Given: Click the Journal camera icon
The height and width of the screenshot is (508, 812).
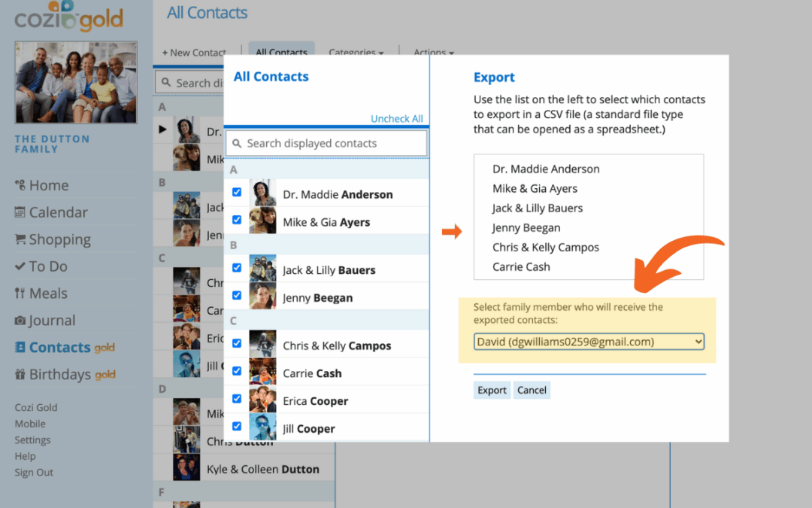Looking at the screenshot, I should [20, 321].
